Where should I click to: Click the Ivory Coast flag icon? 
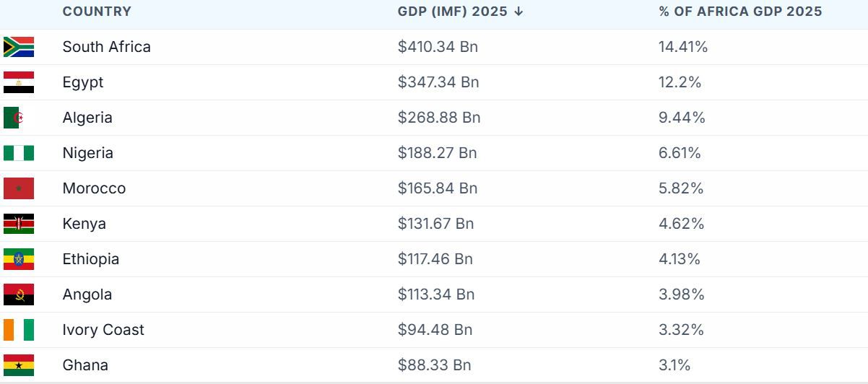click(19, 330)
